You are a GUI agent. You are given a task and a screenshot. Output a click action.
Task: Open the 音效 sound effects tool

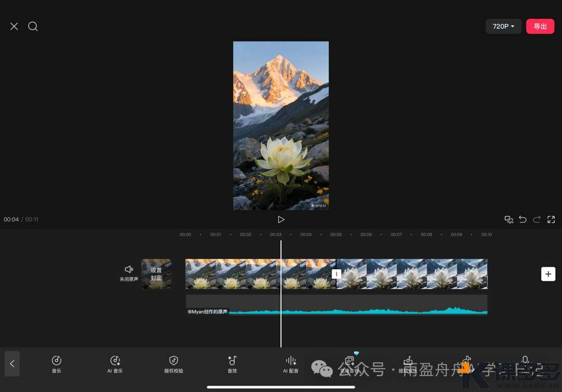click(x=232, y=364)
